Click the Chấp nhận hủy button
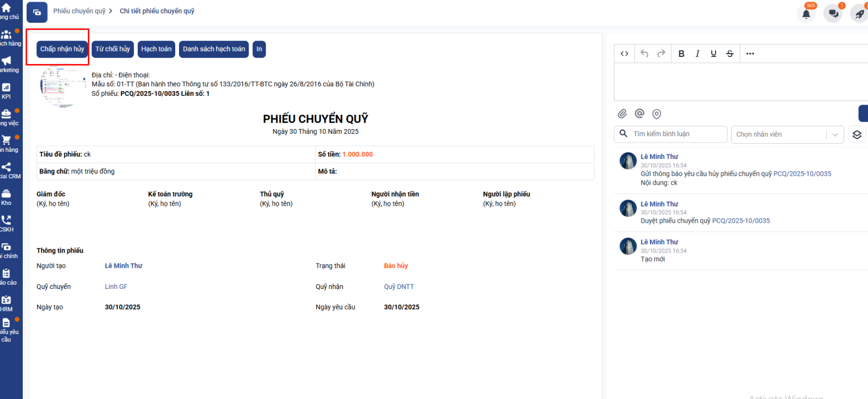The height and width of the screenshot is (399, 868). click(62, 49)
